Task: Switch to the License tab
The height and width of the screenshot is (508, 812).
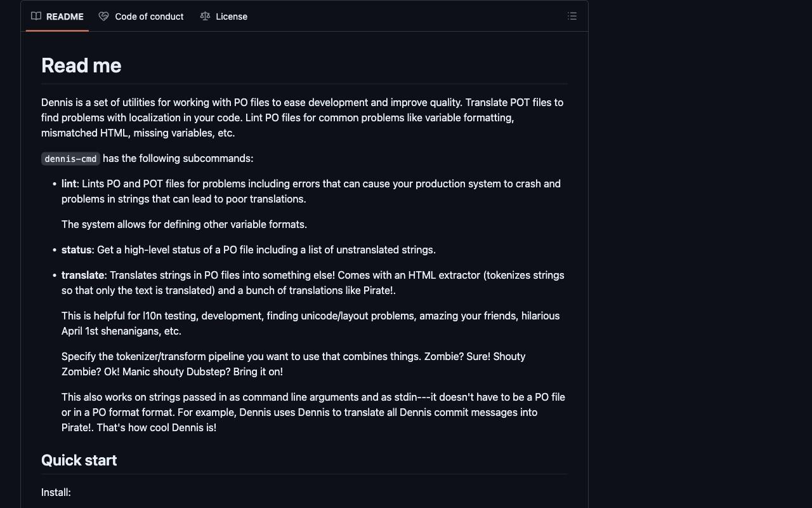Action: (223, 17)
